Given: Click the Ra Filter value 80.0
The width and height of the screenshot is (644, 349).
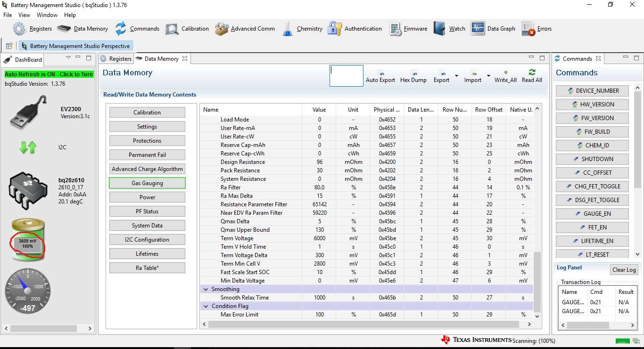Looking at the screenshot, I should coord(319,187).
